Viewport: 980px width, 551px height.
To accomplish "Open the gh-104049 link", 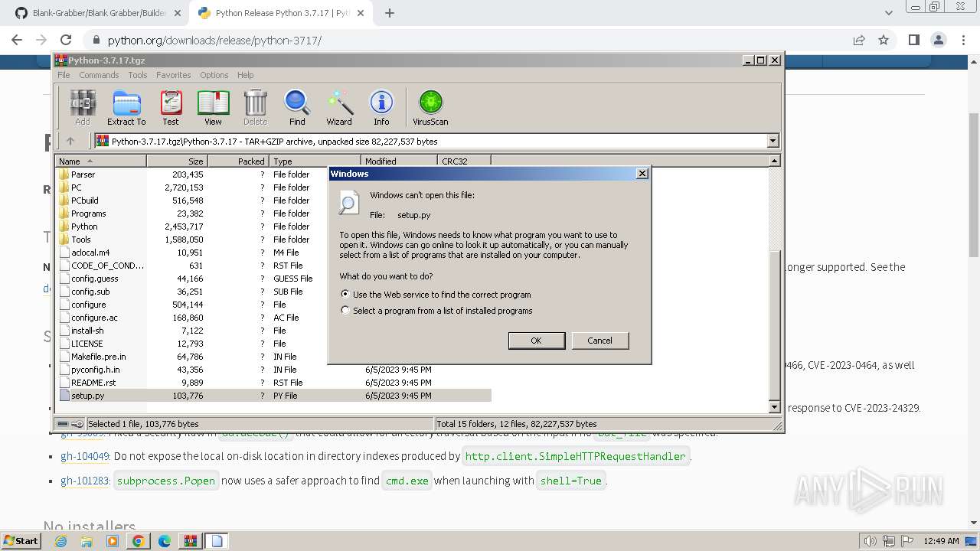I will (85, 456).
